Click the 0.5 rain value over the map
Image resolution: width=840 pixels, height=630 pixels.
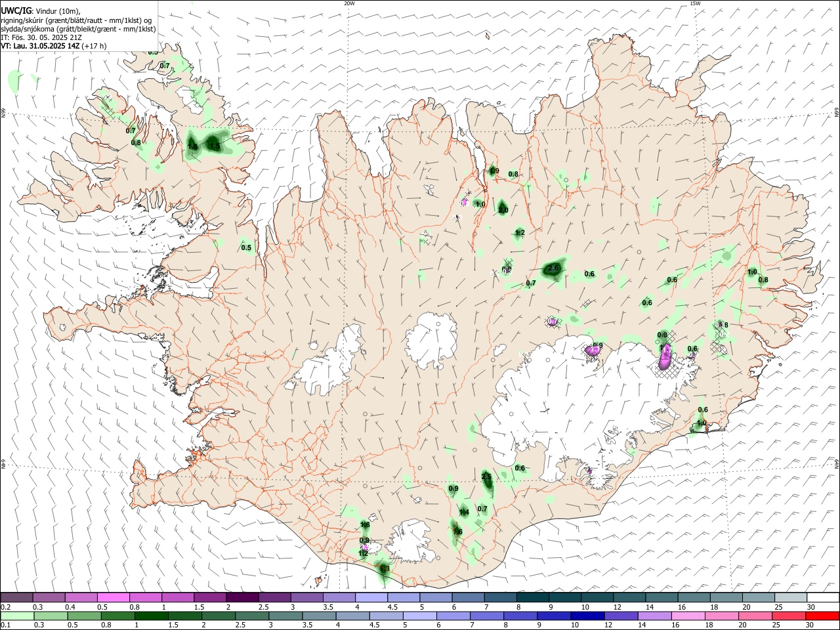246,247
